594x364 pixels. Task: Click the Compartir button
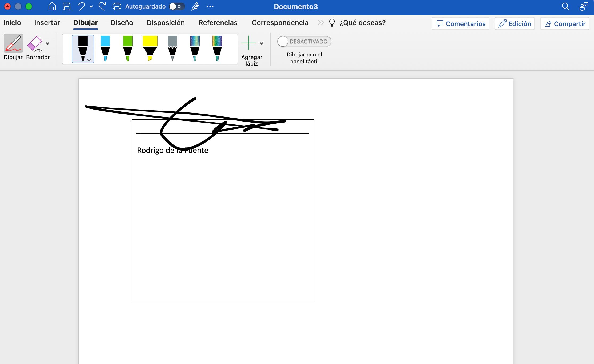tap(564, 24)
